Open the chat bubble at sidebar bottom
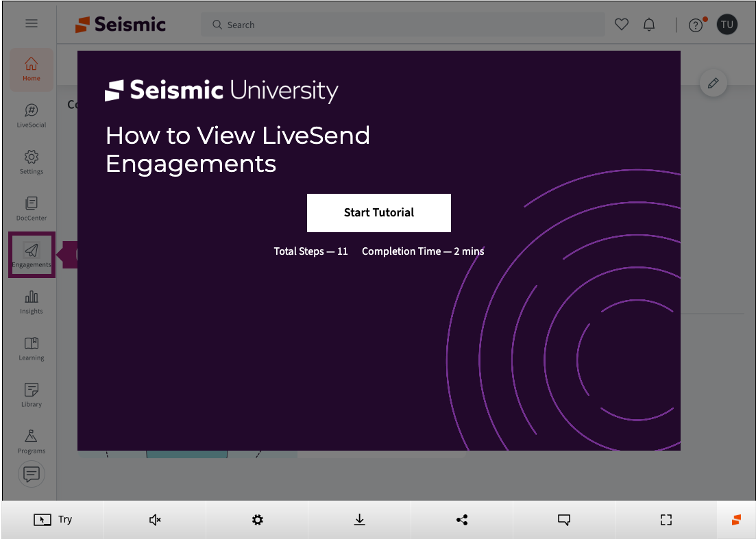 pos(32,475)
